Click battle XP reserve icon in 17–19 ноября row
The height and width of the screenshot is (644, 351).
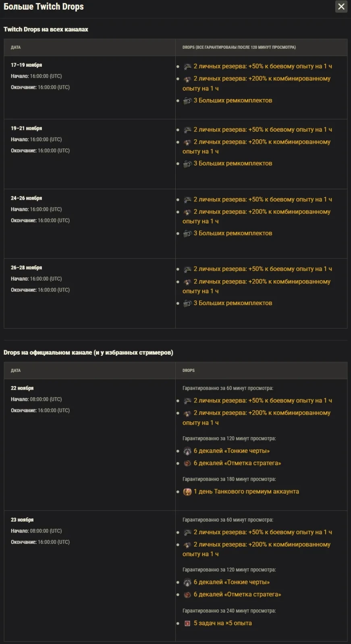pos(187,66)
